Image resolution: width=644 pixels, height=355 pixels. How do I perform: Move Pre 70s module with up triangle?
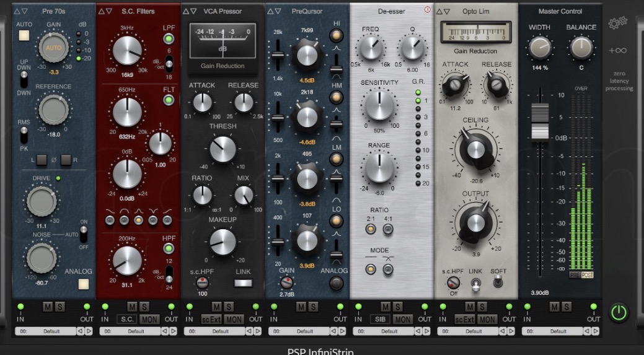pyautogui.click(x=17, y=11)
